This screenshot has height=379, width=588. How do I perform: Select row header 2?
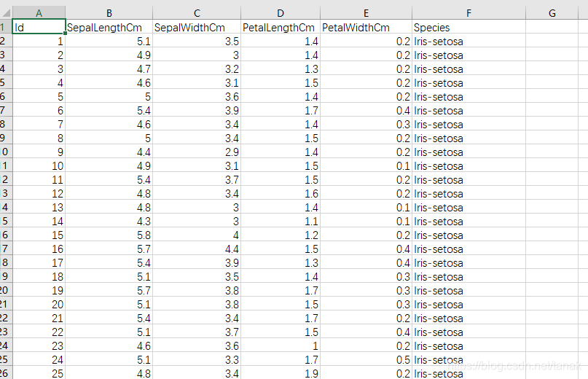click(x=6, y=41)
